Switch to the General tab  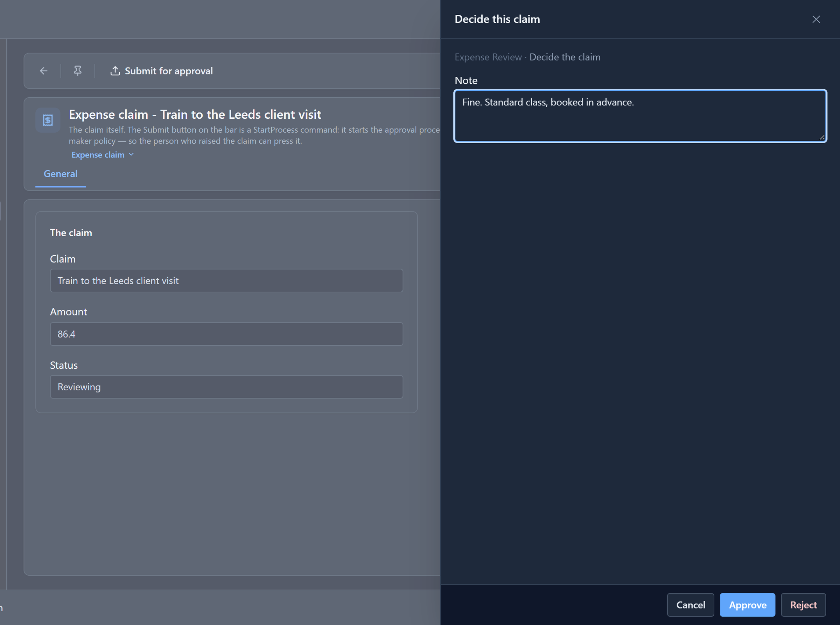61,174
